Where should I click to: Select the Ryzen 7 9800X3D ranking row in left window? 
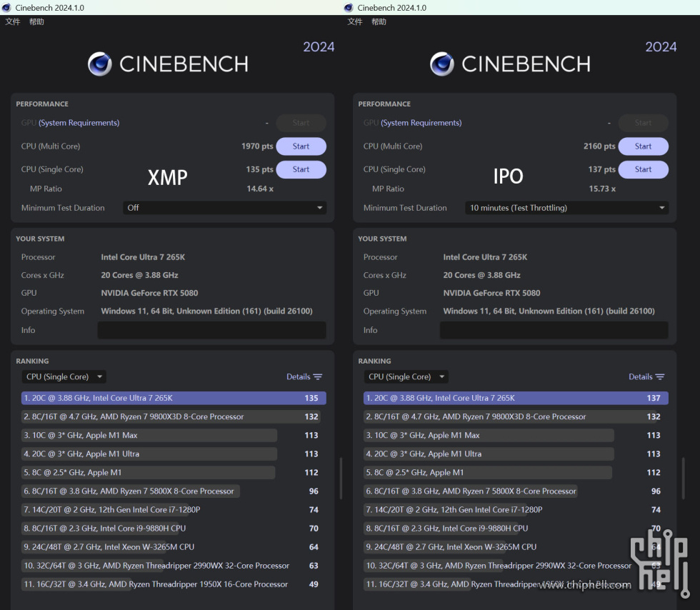tap(174, 416)
